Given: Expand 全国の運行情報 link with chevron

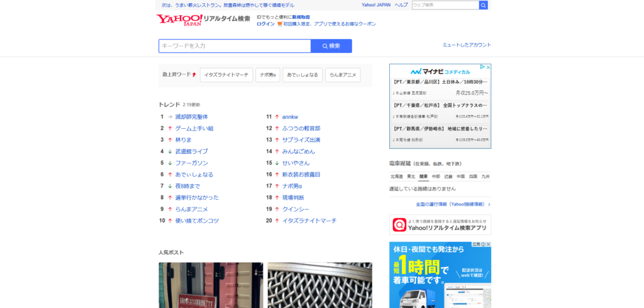Looking at the screenshot, I should point(453,204).
